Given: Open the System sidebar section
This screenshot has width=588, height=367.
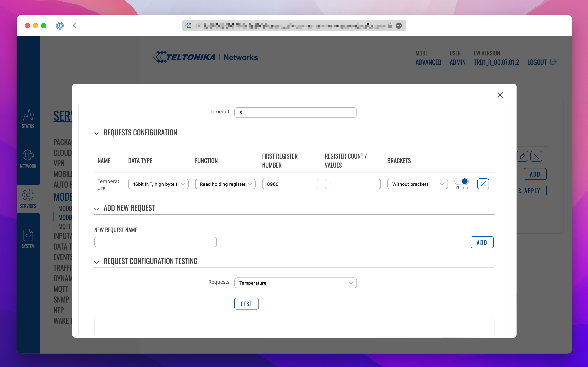Looking at the screenshot, I should tap(28, 239).
